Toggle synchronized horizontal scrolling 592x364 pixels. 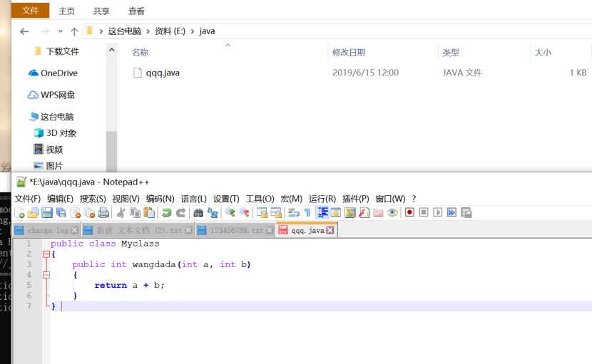point(276,213)
